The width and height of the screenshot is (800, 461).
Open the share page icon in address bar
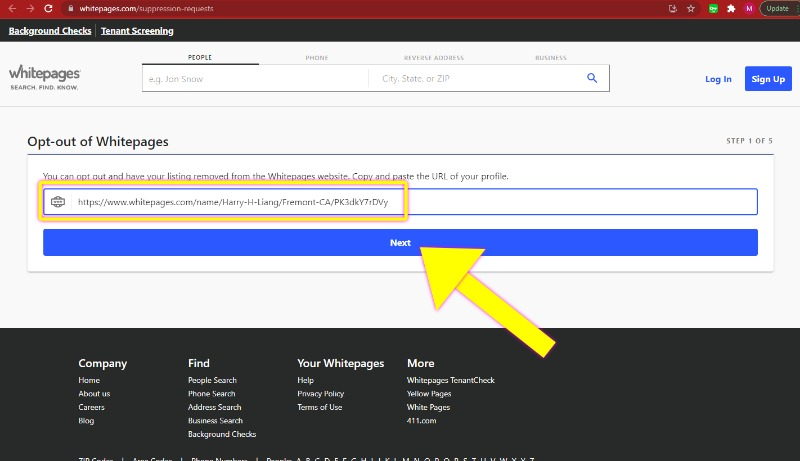tap(672, 8)
